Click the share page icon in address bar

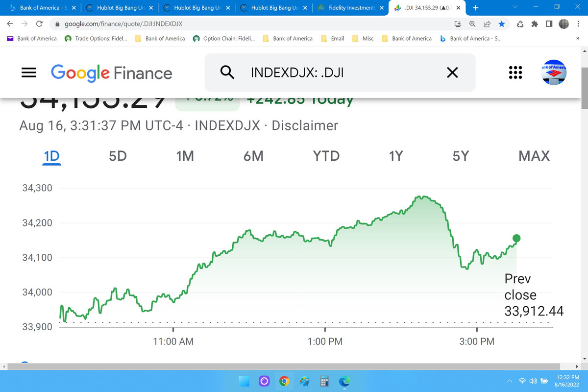(x=487, y=24)
